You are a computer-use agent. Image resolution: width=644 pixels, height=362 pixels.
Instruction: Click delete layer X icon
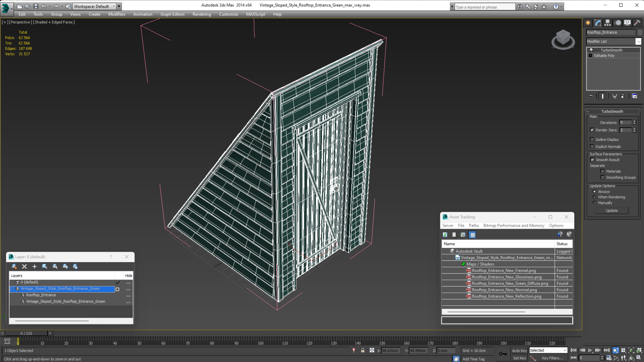(x=24, y=266)
